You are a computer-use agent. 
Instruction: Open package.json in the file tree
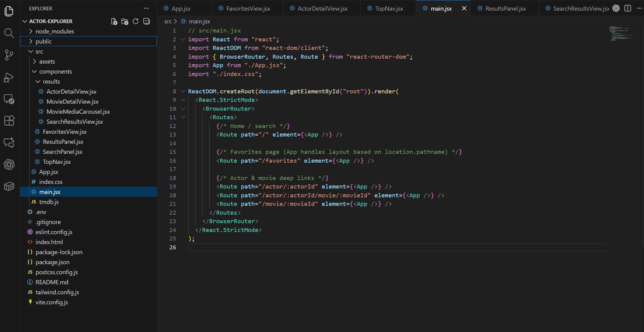[88, 262]
